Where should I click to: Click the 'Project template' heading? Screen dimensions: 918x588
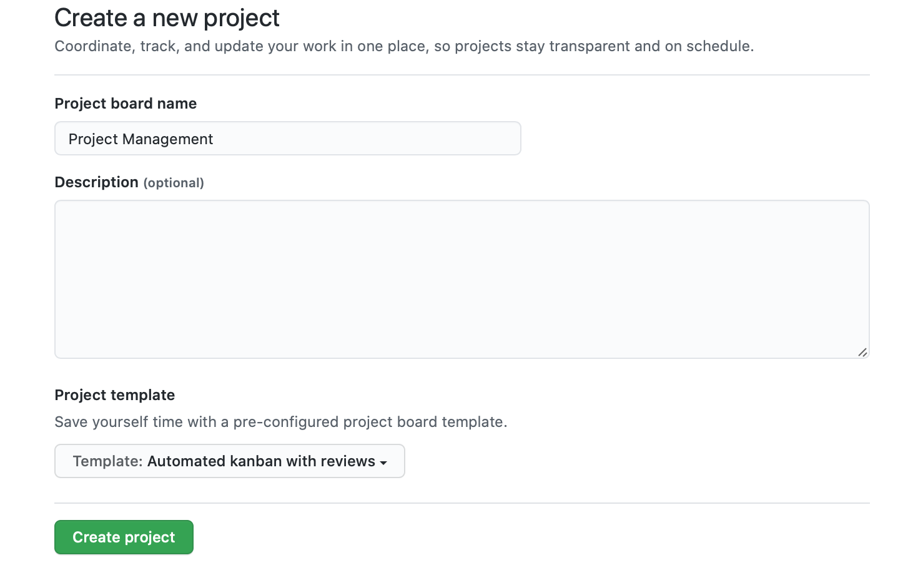click(115, 395)
